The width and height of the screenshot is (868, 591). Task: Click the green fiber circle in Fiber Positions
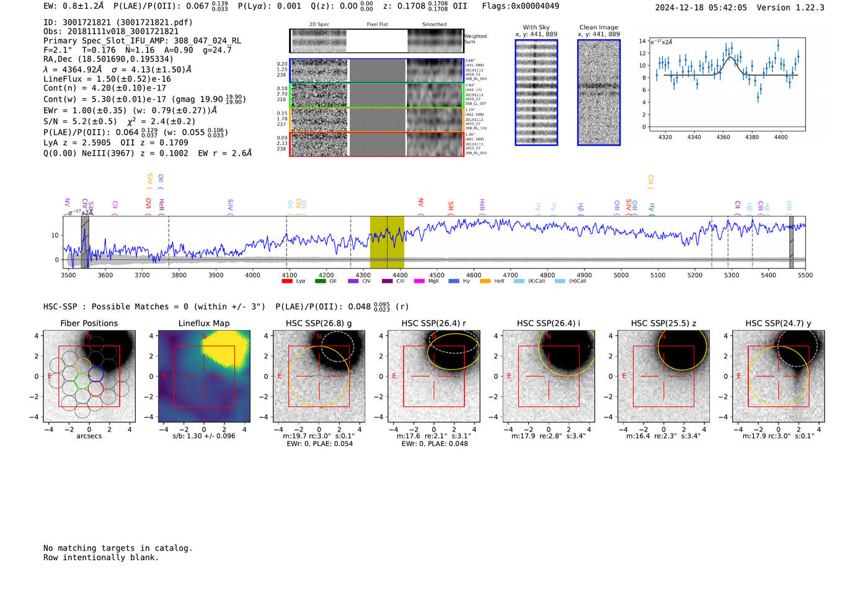[x=82, y=380]
